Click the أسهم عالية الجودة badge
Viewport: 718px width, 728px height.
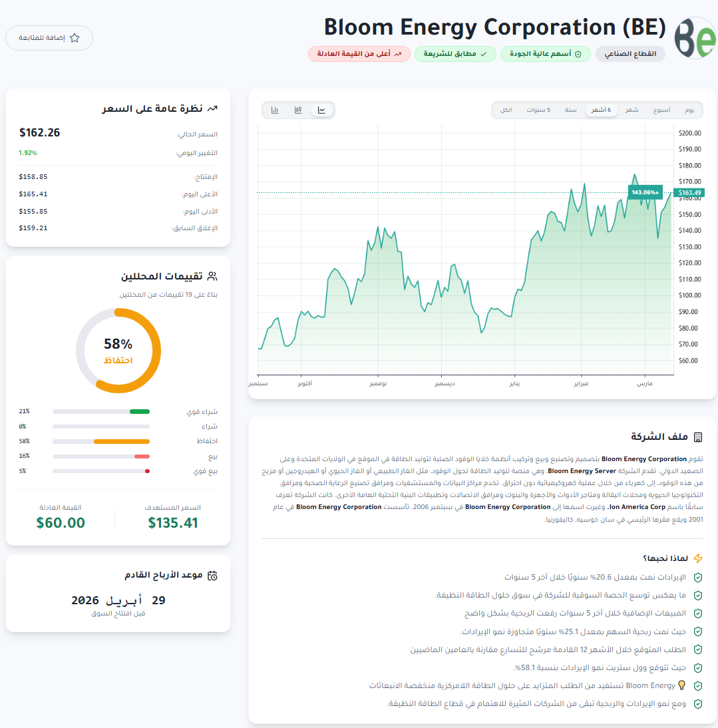[x=546, y=54]
